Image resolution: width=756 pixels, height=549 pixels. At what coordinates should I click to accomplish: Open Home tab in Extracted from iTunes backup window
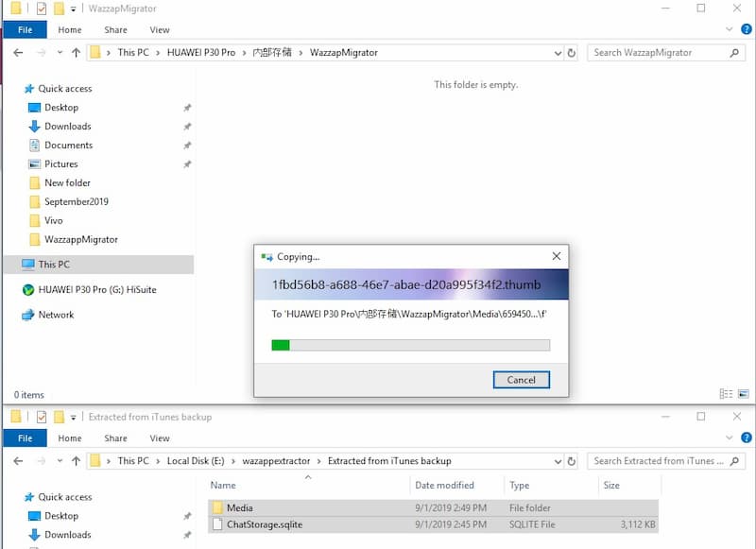point(70,438)
